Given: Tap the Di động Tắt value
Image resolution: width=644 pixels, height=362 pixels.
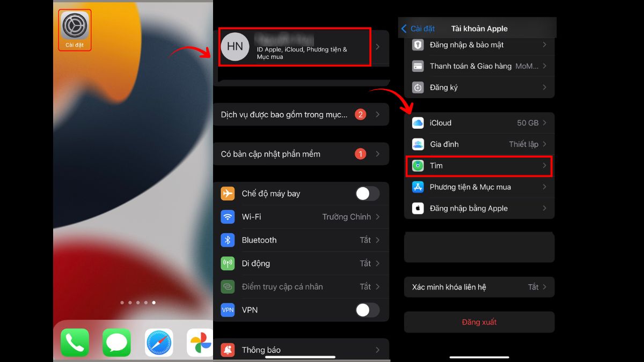Looking at the screenshot, I should [365, 263].
